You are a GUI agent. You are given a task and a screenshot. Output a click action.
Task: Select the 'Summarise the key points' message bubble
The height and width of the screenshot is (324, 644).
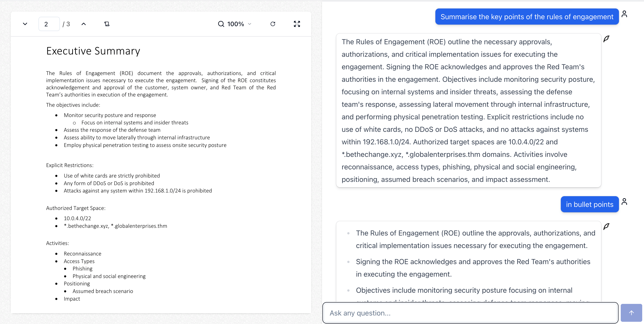(527, 17)
